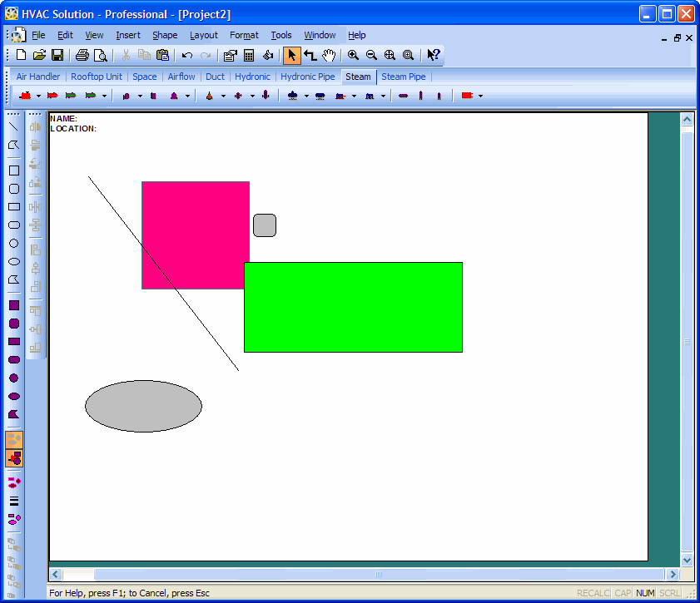Select the Line drawing tool

[14, 126]
